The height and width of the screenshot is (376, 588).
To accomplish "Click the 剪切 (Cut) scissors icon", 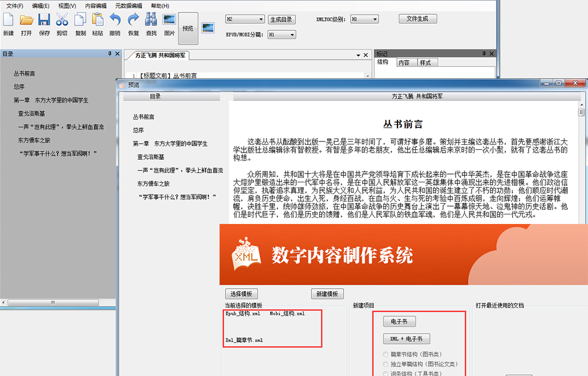I will 62,20.
